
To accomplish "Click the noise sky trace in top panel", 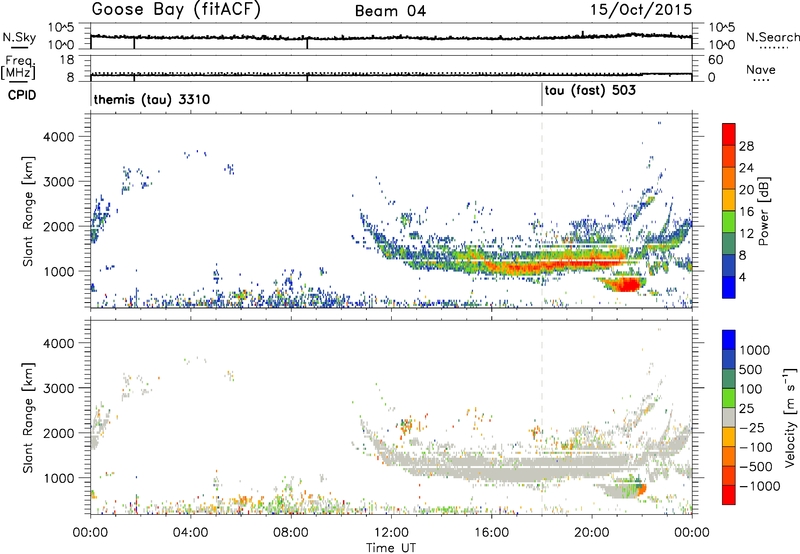I will (391, 37).
